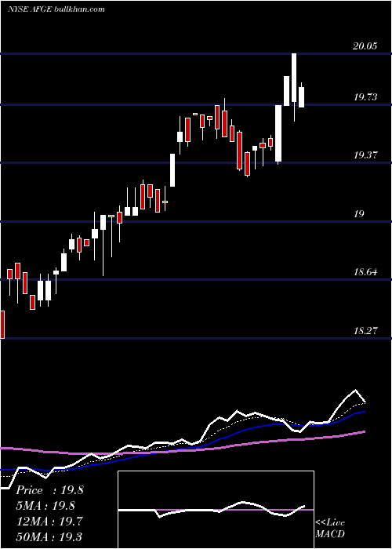Click the red candle at the chart's left edge

(x=2, y=325)
